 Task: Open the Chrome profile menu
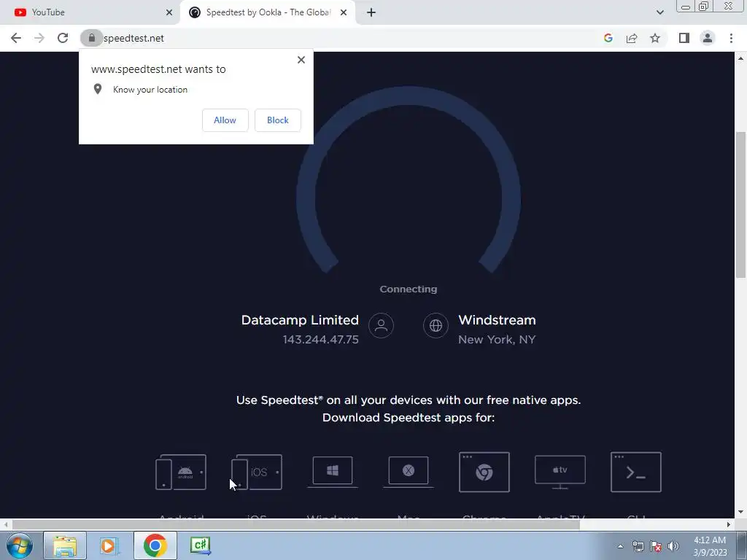coord(708,38)
